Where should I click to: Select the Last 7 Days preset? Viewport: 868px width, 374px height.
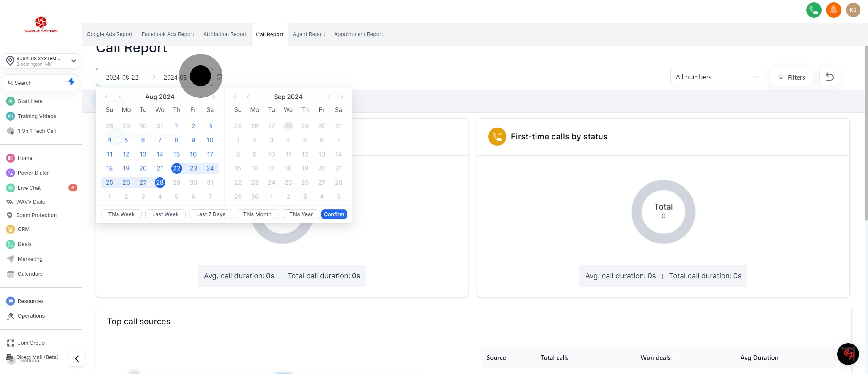211,214
